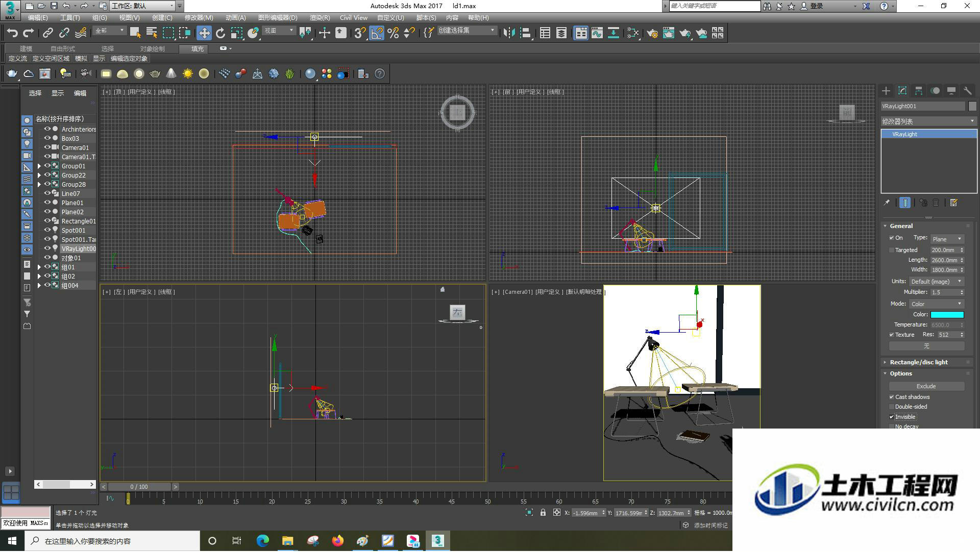The width and height of the screenshot is (980, 552).
Task: Open the Hierarchy command panel tab
Action: 919,91
